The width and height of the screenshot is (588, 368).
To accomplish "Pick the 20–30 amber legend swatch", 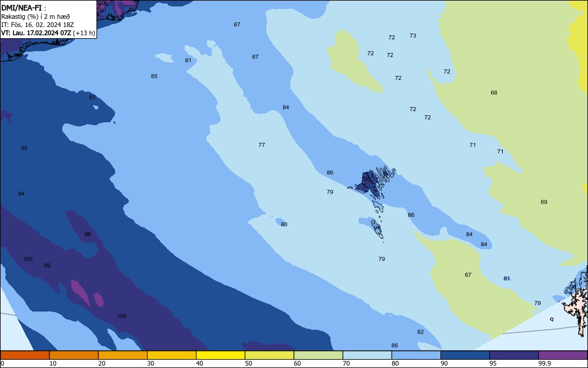I will [123, 355].
